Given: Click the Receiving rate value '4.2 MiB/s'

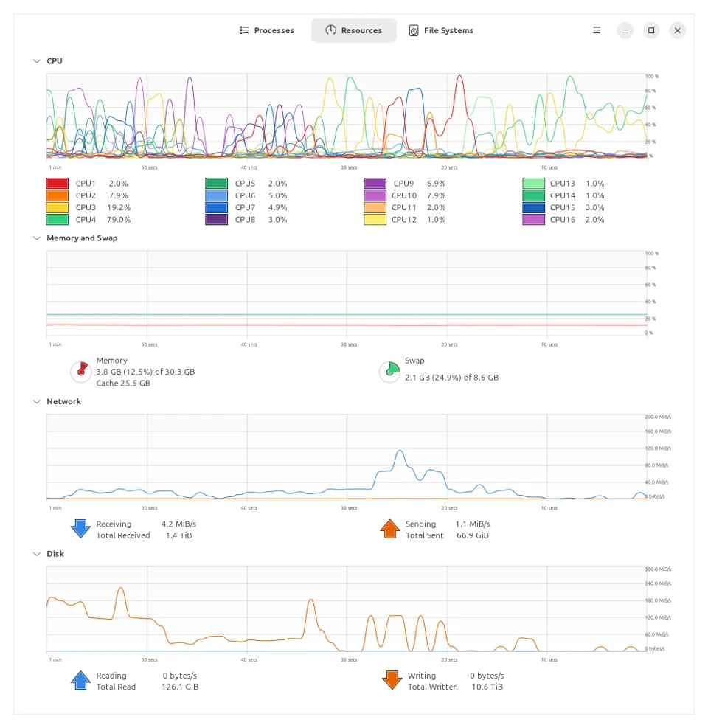Looking at the screenshot, I should click(178, 524).
